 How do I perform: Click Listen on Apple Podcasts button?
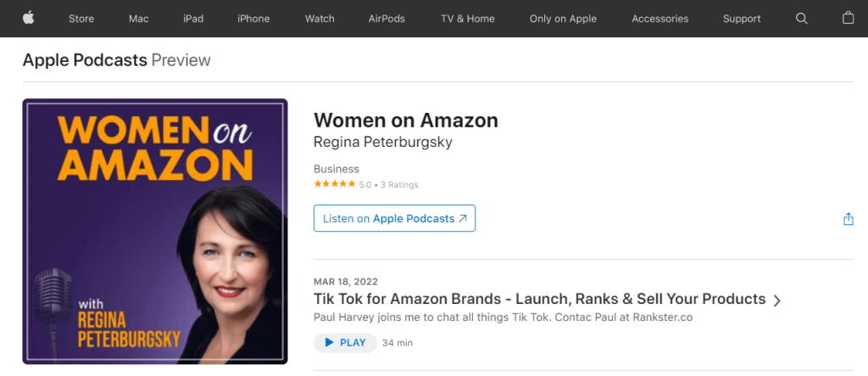pyautogui.click(x=394, y=218)
